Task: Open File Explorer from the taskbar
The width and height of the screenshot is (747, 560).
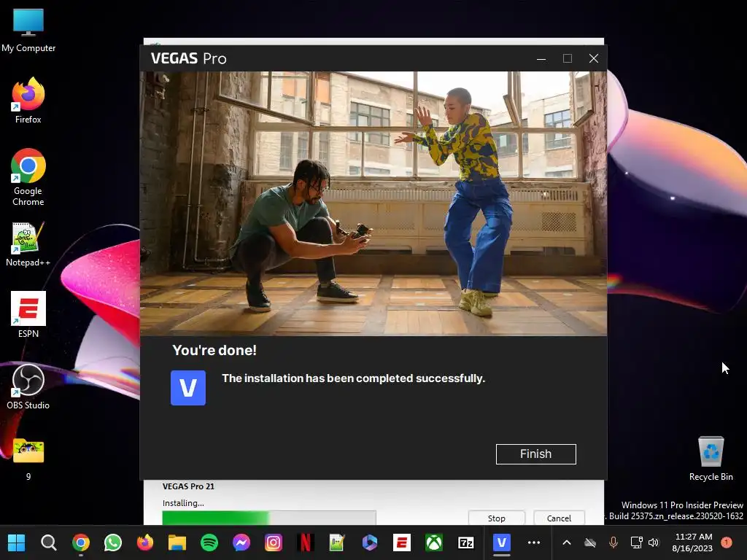Action: (x=177, y=542)
